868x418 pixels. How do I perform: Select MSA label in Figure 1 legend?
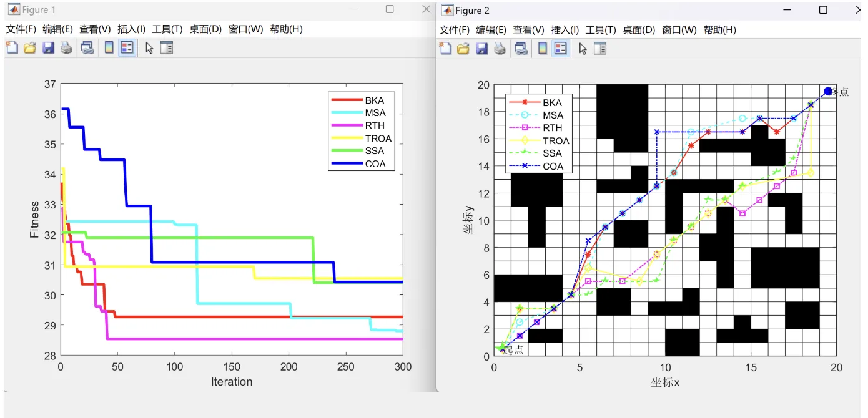tap(375, 113)
